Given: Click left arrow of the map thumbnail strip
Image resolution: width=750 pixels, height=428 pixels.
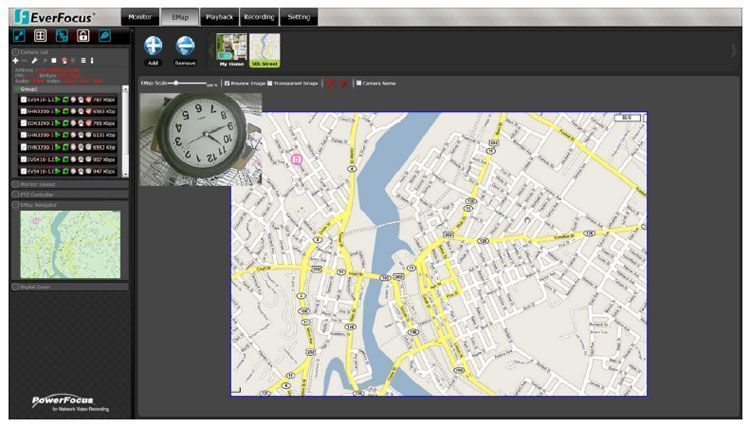Looking at the screenshot, I should pyautogui.click(x=211, y=50).
